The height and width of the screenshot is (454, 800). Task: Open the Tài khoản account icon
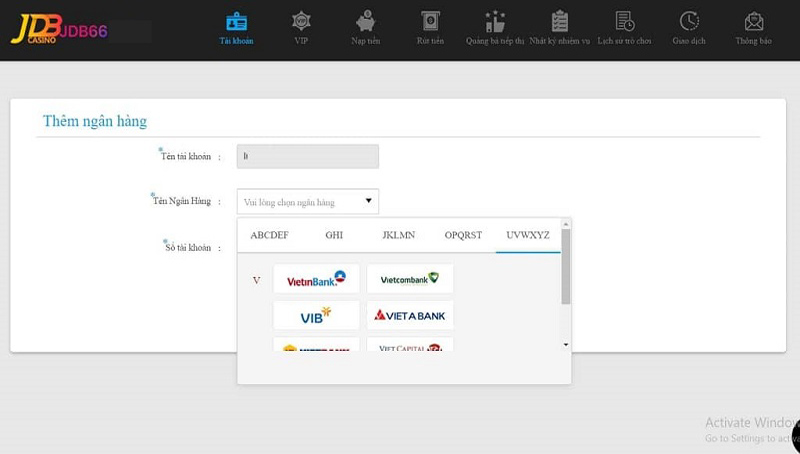point(236,22)
